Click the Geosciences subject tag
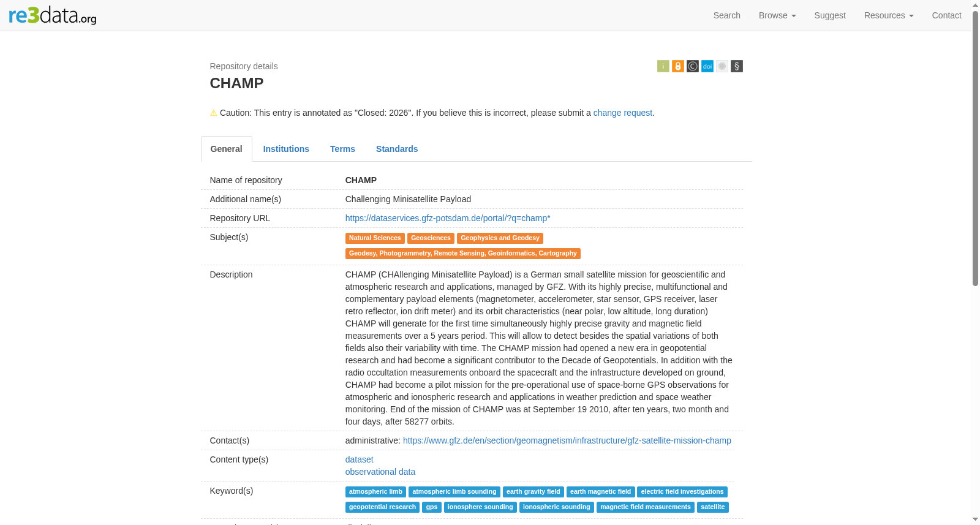 [431, 238]
